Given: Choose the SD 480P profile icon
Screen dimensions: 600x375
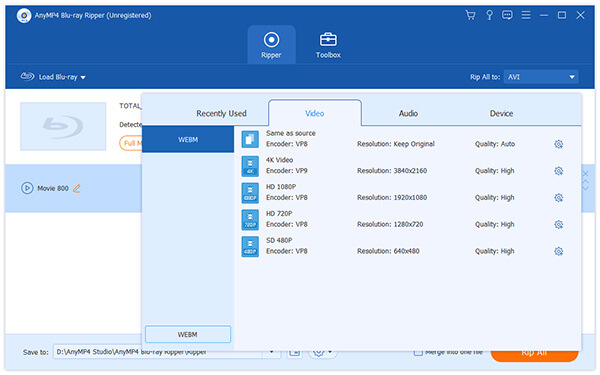Looking at the screenshot, I should click(250, 246).
